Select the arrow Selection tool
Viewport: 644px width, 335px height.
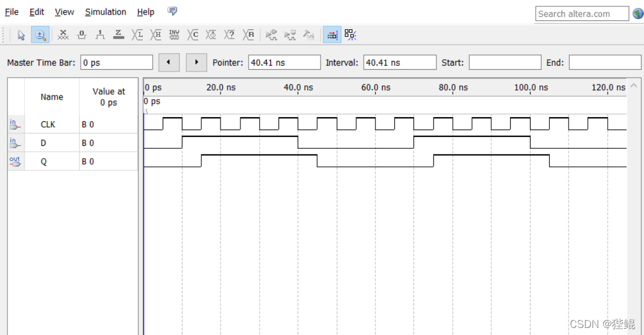pos(22,35)
